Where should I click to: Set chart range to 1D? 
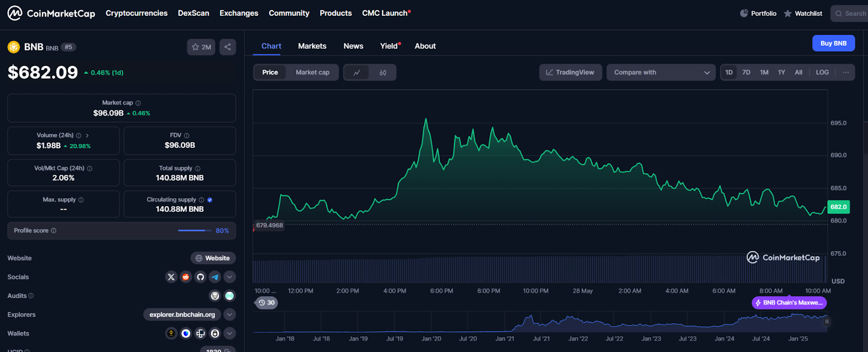[x=729, y=72]
